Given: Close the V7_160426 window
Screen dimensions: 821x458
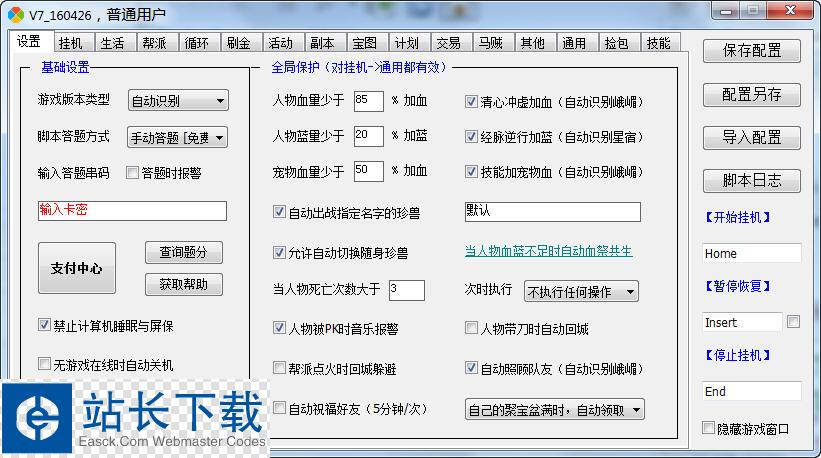Looking at the screenshot, I should (791, 10).
